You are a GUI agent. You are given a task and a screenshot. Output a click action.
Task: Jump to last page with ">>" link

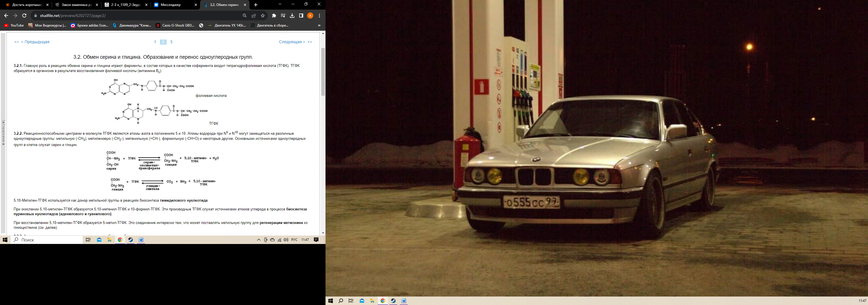(310, 42)
